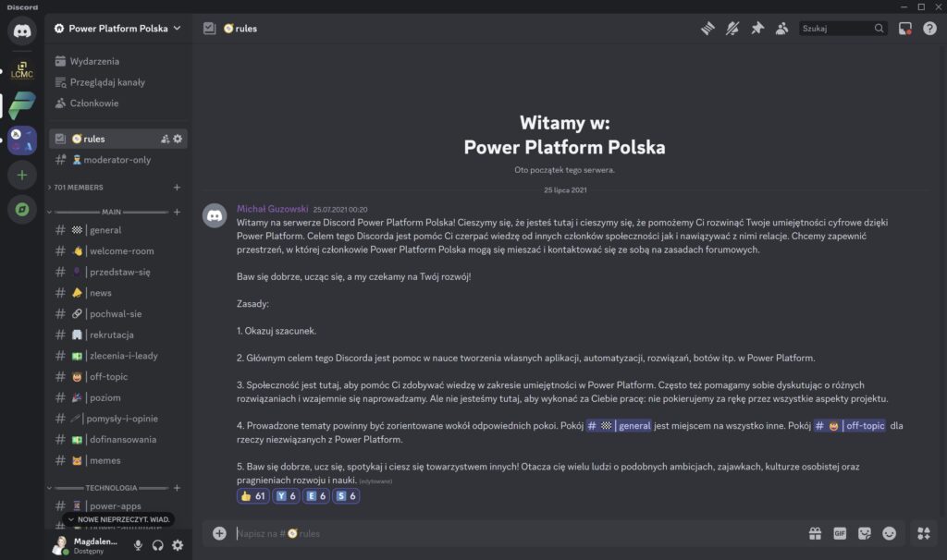Toggle member list icon in header
The image size is (947, 560).
(x=781, y=29)
